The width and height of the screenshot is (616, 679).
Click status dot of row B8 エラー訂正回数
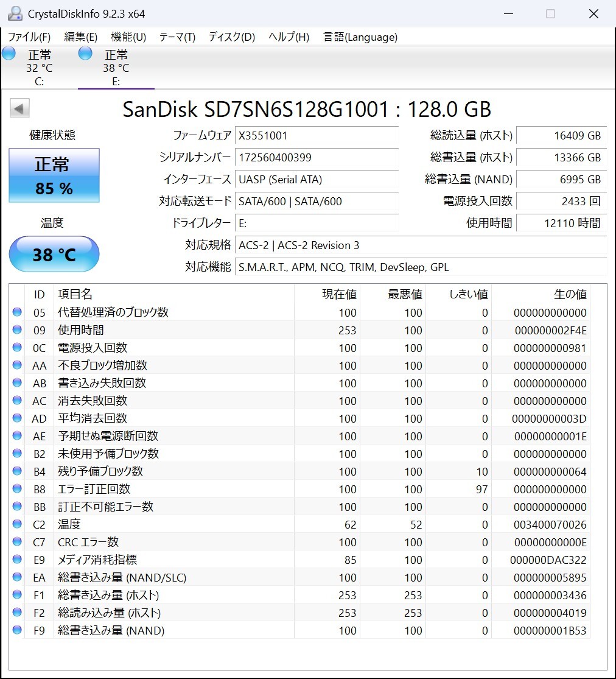(x=17, y=488)
